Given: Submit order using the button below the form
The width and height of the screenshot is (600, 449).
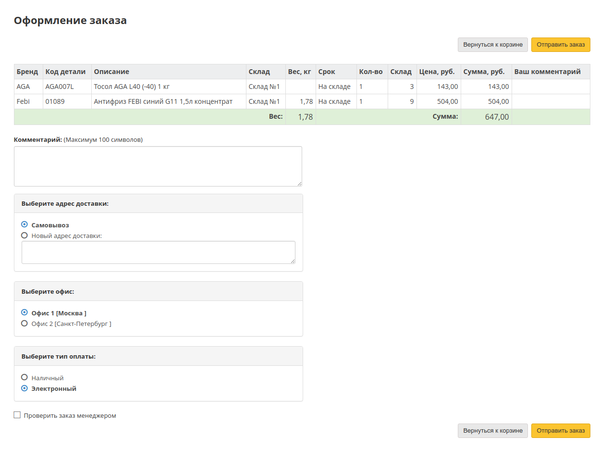Looking at the screenshot, I should pyautogui.click(x=560, y=431).
